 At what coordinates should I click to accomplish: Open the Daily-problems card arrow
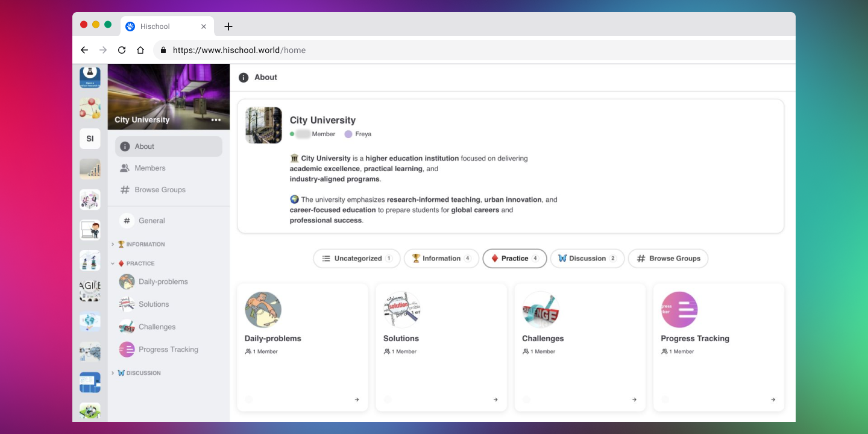tap(357, 400)
